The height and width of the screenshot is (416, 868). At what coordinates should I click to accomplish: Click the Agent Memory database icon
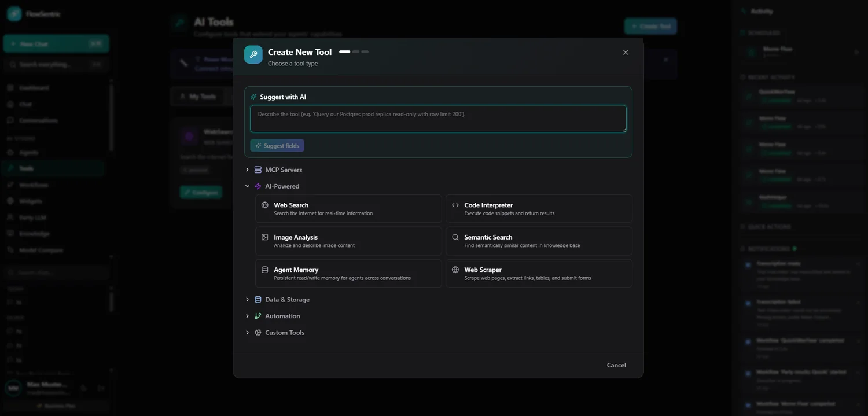coord(265,270)
